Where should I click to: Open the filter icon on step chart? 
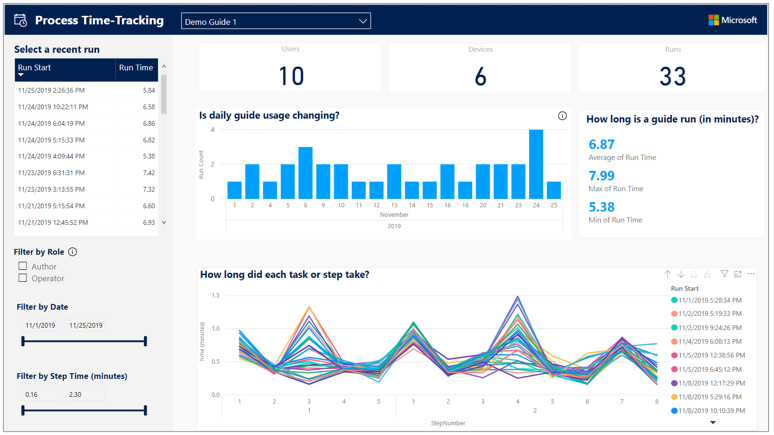[724, 274]
